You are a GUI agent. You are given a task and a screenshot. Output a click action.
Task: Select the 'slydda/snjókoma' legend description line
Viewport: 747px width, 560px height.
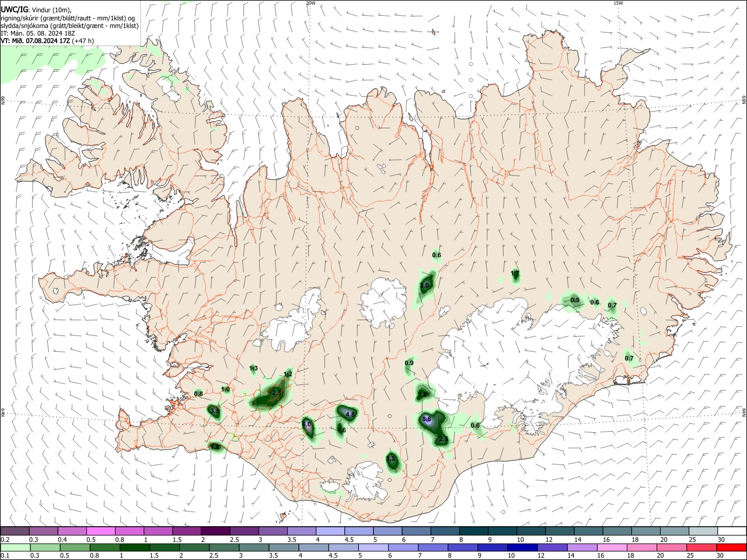[69, 25]
